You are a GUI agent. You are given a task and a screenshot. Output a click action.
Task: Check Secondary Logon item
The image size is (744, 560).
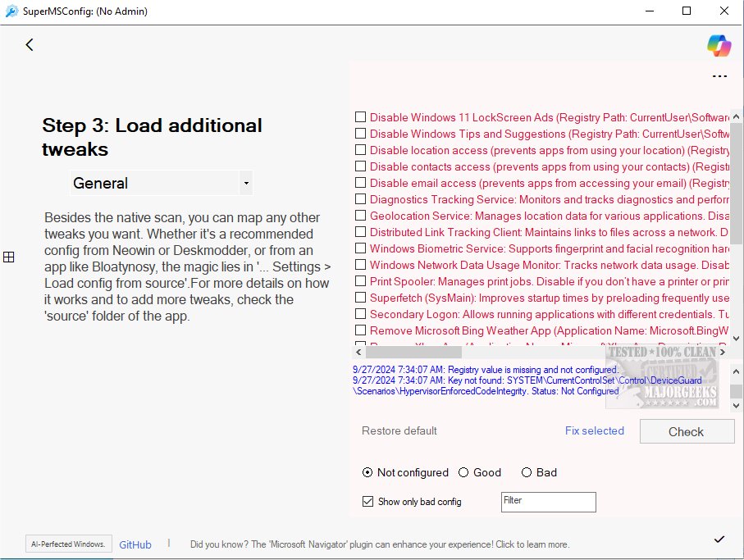[x=361, y=314]
